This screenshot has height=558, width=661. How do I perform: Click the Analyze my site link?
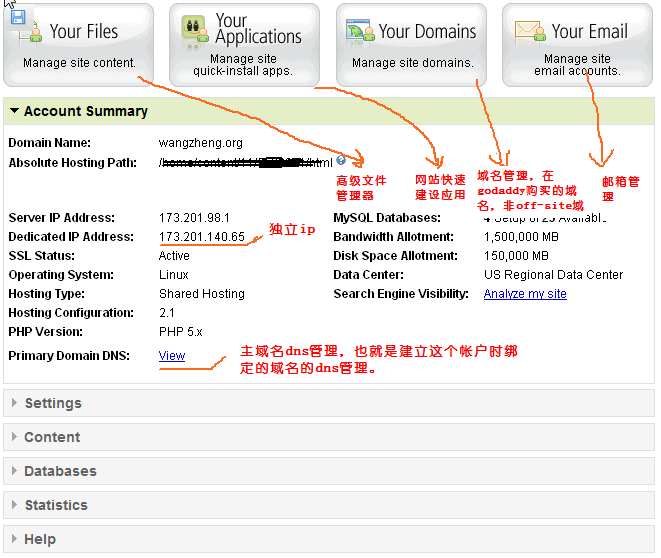(x=524, y=294)
